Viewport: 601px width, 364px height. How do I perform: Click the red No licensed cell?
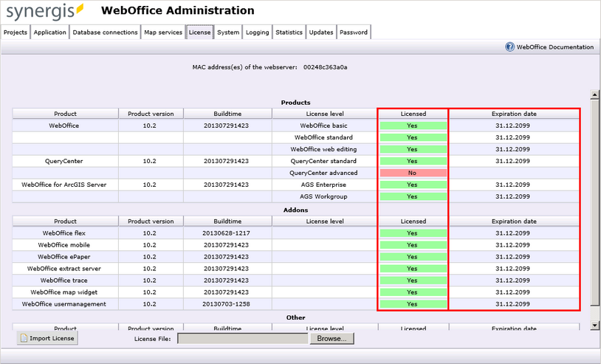pyautogui.click(x=413, y=173)
